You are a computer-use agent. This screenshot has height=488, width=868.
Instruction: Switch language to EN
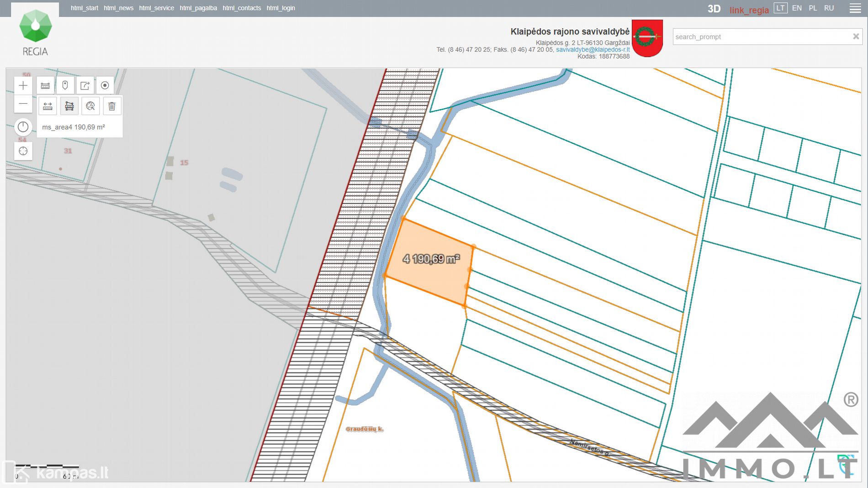point(797,8)
